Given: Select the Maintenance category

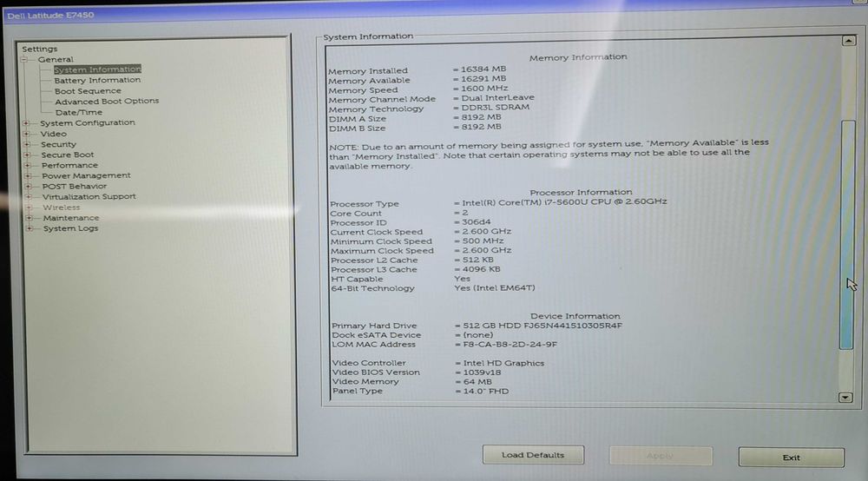Looking at the screenshot, I should (x=71, y=218).
